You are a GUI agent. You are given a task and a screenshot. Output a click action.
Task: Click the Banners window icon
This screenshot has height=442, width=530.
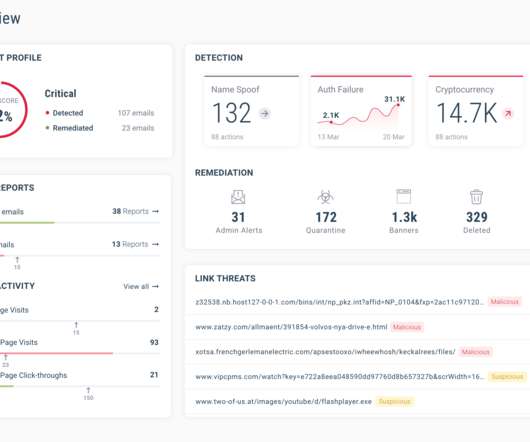point(404,196)
